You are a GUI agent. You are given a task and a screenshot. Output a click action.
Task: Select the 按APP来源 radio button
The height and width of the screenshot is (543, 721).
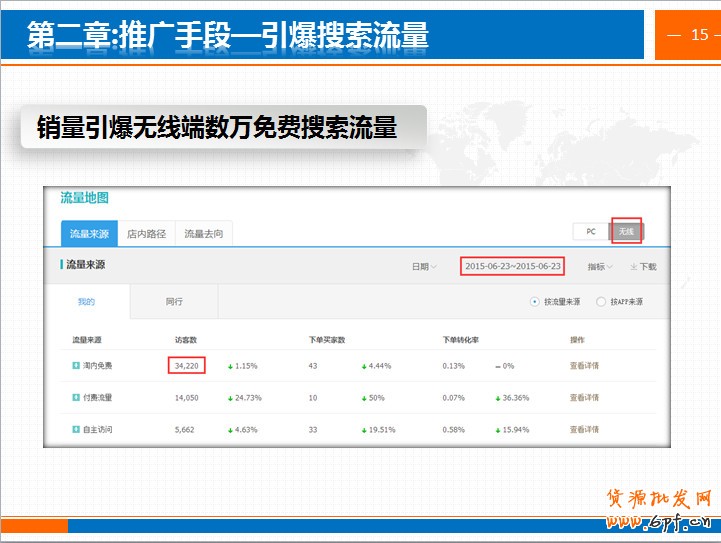tap(601, 302)
